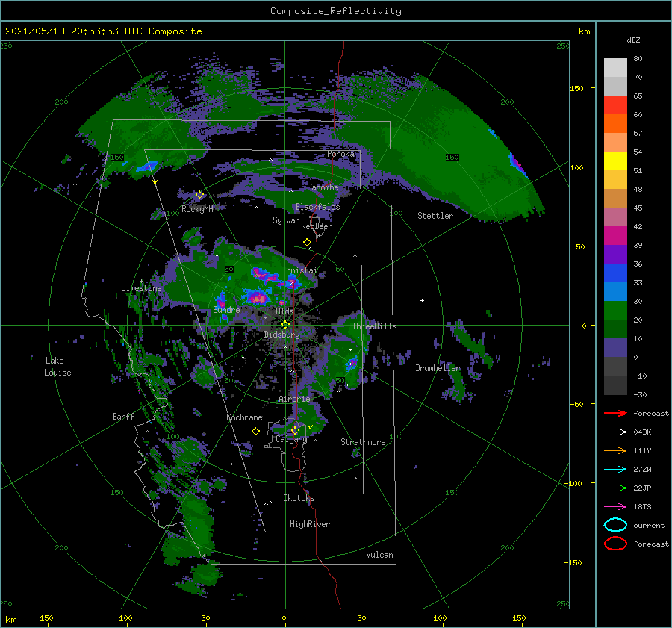Click the ThreeHills label
The width and height of the screenshot is (672, 628).
click(x=374, y=326)
